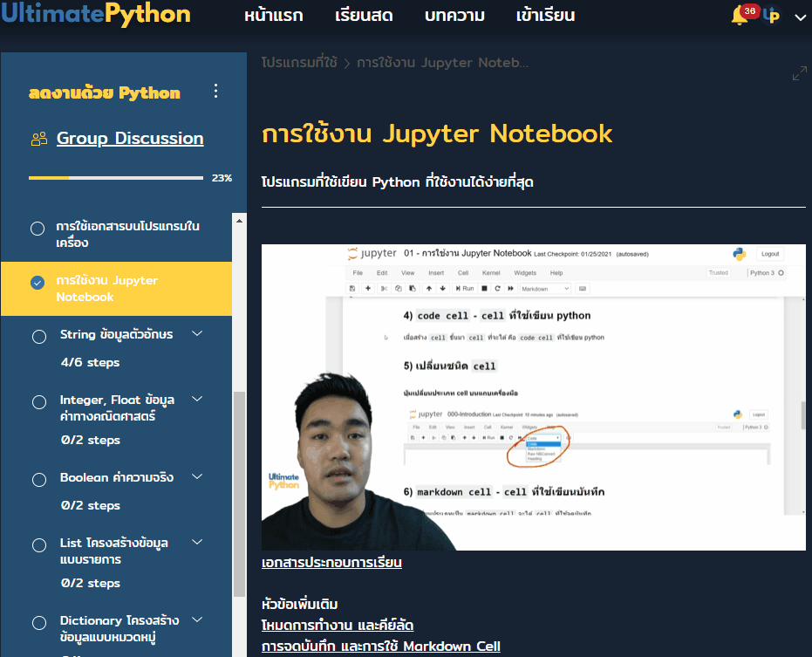The width and height of the screenshot is (812, 657).
Task: Expand content to fullscreen using the arrows icon
Action: click(x=799, y=73)
